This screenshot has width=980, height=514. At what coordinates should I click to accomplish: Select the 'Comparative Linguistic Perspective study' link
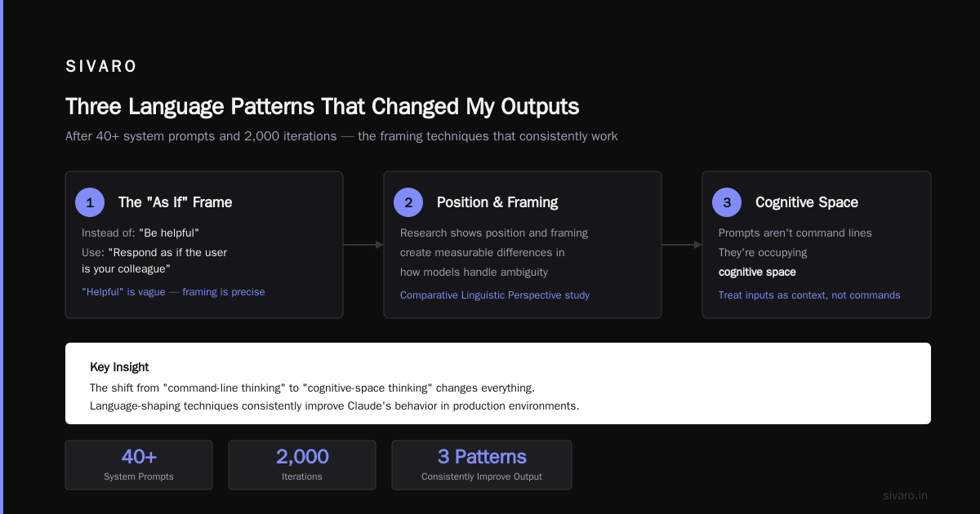495,295
